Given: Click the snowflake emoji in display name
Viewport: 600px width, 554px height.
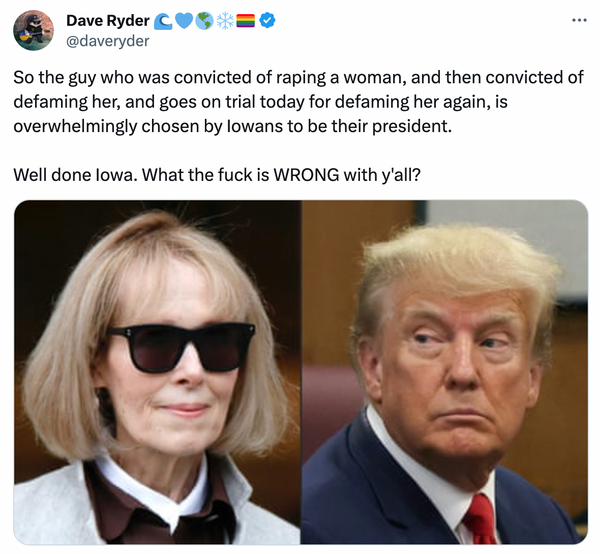Looking at the screenshot, I should pyautogui.click(x=225, y=21).
